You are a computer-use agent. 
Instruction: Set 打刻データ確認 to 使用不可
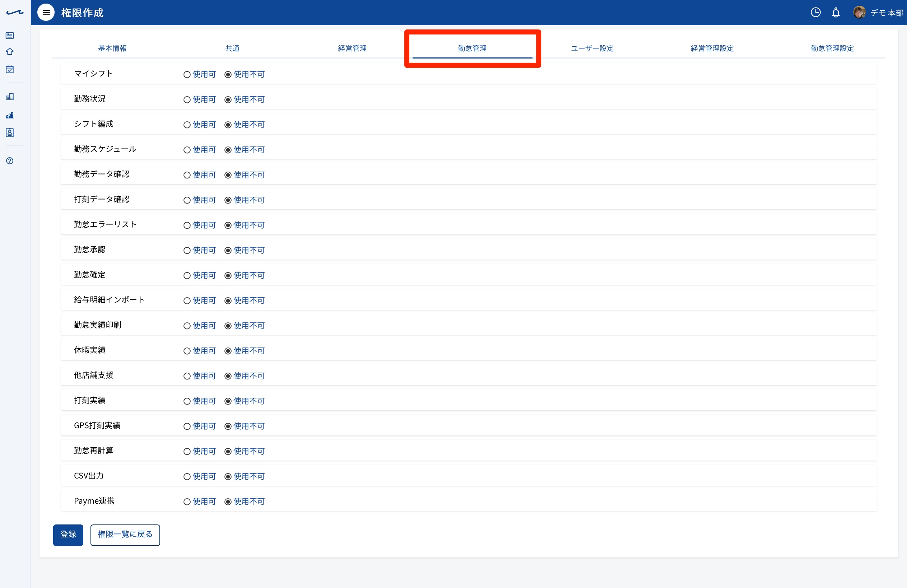tap(228, 200)
